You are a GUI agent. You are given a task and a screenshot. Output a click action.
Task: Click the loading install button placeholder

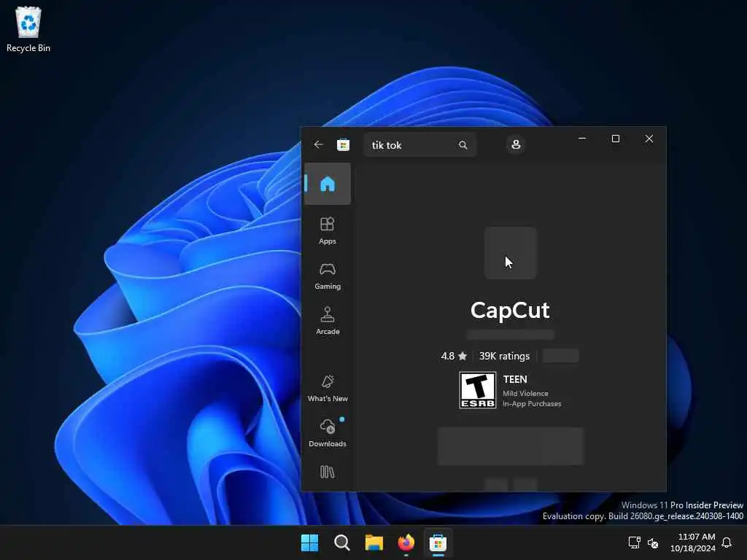(x=510, y=446)
